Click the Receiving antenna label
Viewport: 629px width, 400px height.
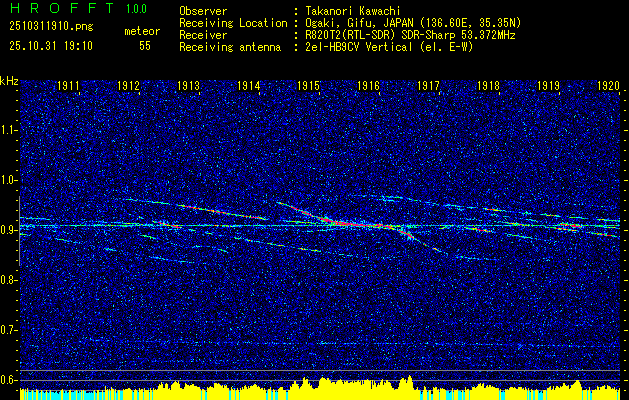(230, 47)
